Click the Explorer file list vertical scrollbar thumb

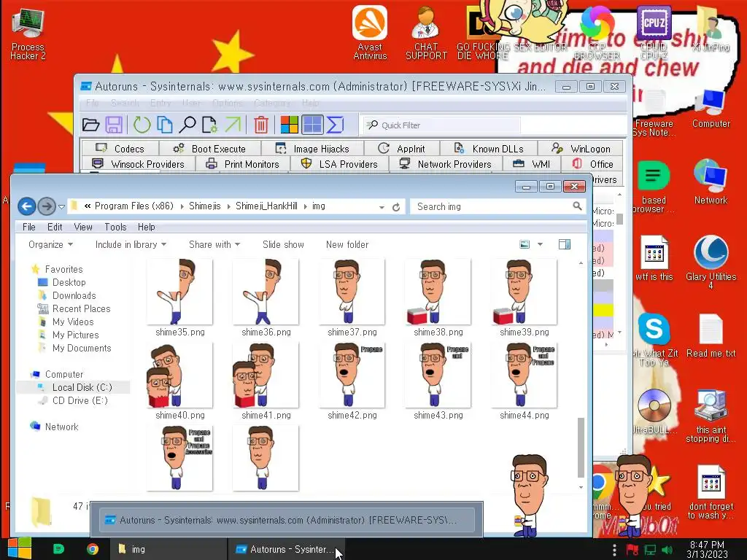pyautogui.click(x=581, y=447)
